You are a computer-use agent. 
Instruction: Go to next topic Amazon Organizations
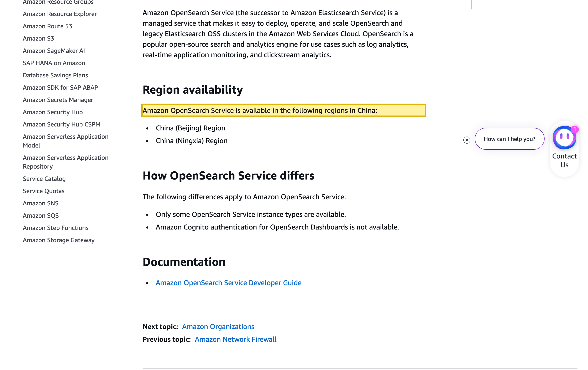(218, 327)
